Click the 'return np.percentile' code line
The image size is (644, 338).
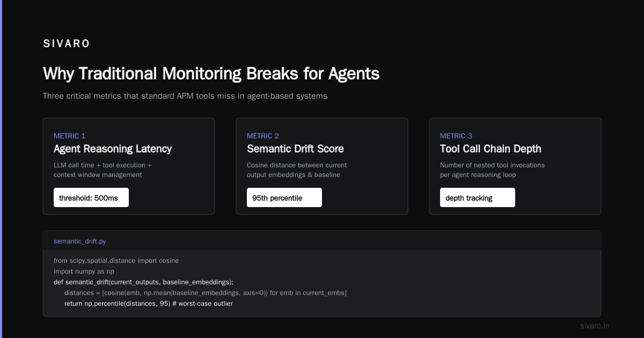click(149, 303)
